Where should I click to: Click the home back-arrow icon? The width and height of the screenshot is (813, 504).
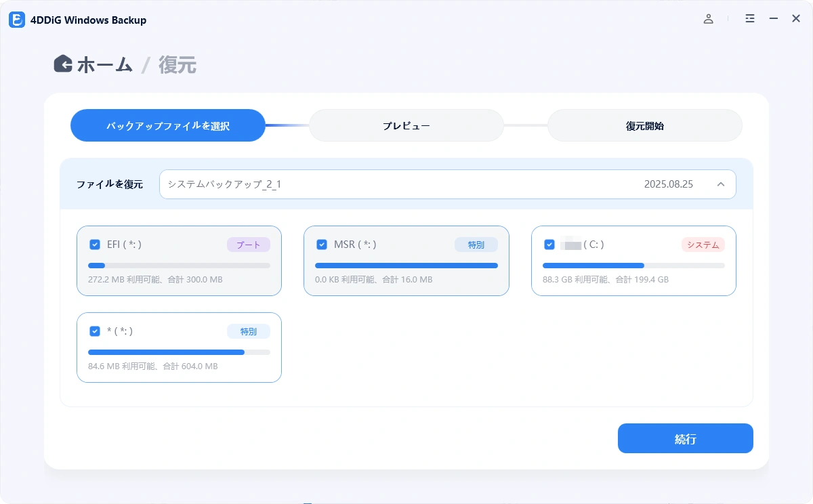click(63, 64)
